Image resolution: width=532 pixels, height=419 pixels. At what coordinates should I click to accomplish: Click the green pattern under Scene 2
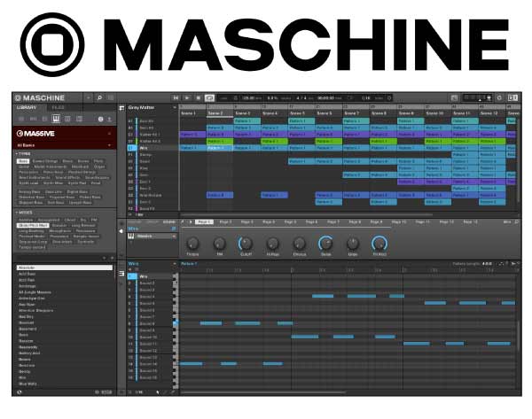pos(220,141)
